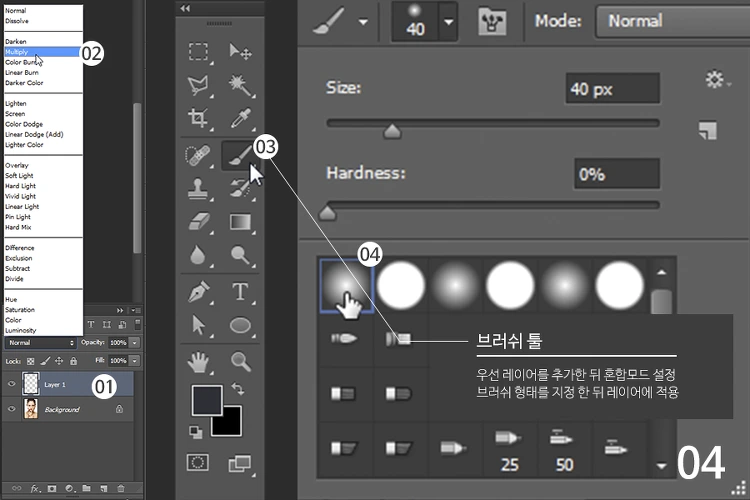Click the link layers button

click(x=16, y=489)
